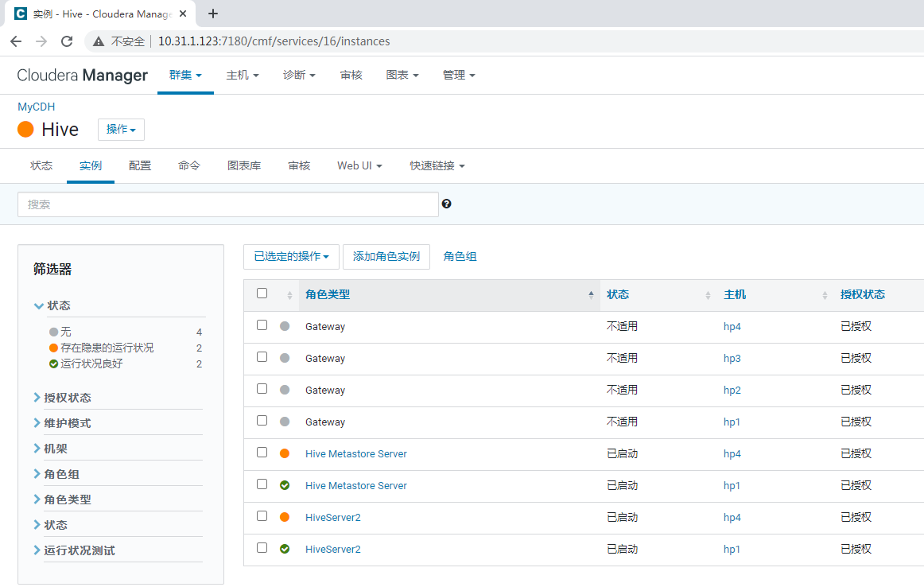This screenshot has height=587, width=924.
Task: Click sort arrows beside the 主机 column header
Action: pos(825,295)
